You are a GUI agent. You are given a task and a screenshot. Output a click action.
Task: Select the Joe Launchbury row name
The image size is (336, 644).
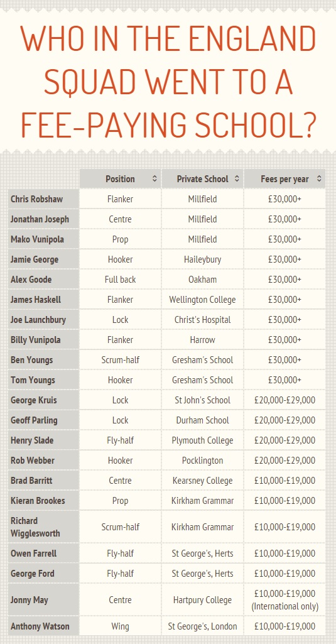click(x=43, y=320)
